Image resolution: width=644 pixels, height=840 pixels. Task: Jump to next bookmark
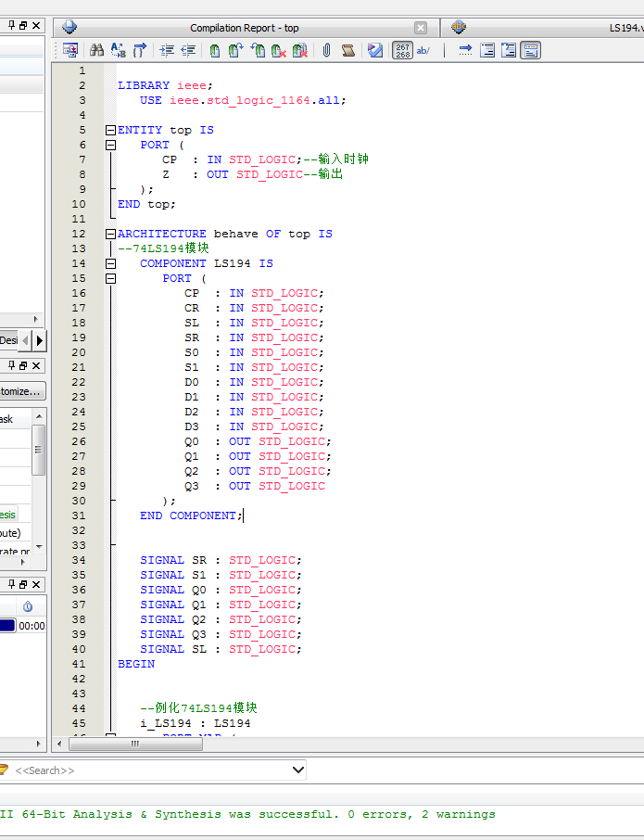coord(236,50)
